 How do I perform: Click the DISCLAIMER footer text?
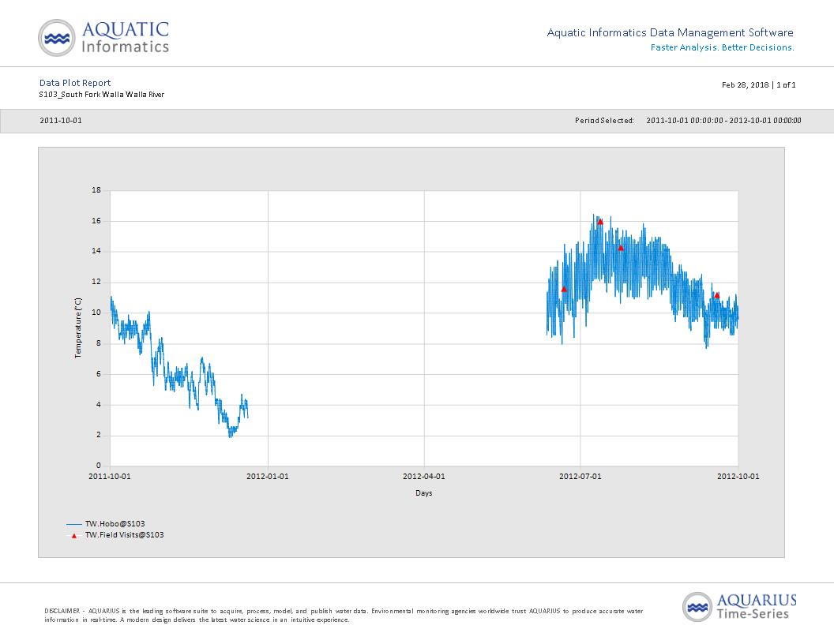pos(344,616)
